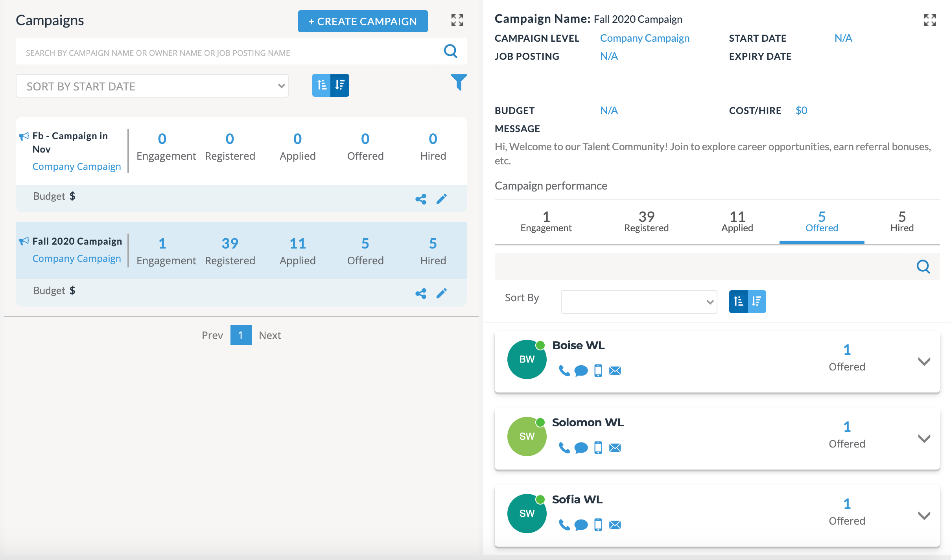Open the candidate Sort By dropdown

pos(639,302)
